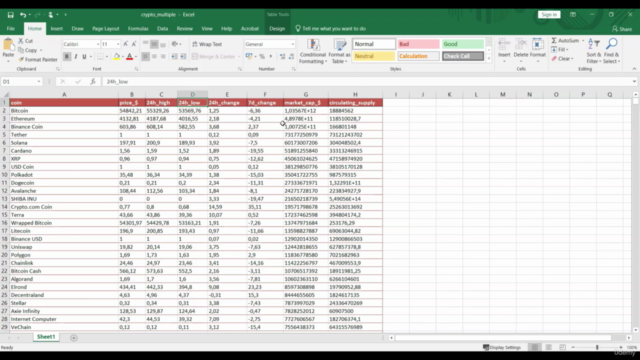Viewport: 640px width, 360px height.
Task: Click the vertical scrollbar down arrow
Action: 635,330
